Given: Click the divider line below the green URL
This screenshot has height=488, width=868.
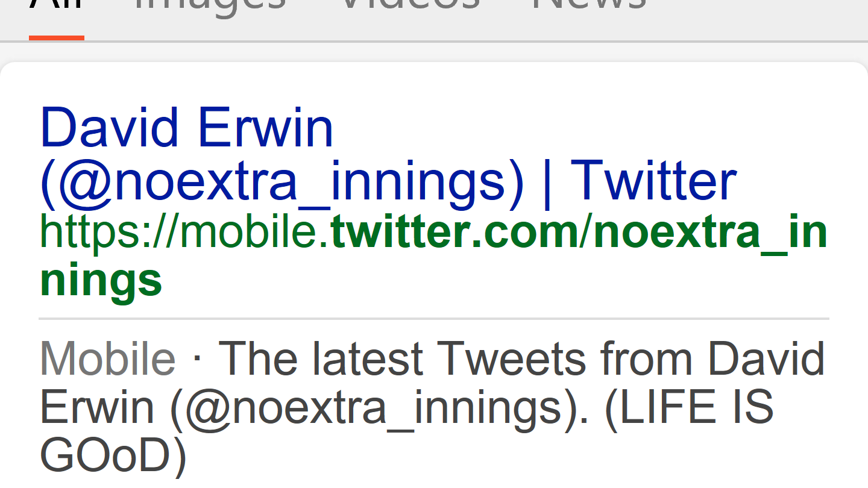Looking at the screenshot, I should [x=434, y=318].
